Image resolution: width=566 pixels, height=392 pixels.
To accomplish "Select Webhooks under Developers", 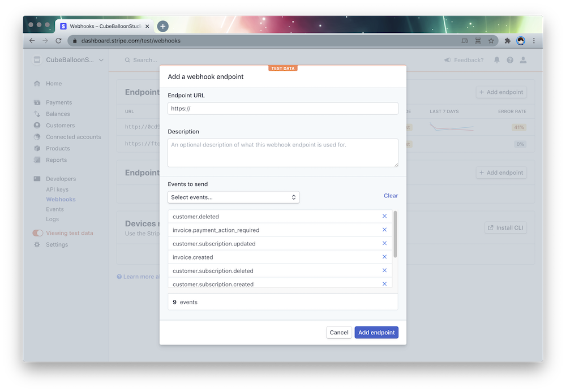I will [61, 200].
